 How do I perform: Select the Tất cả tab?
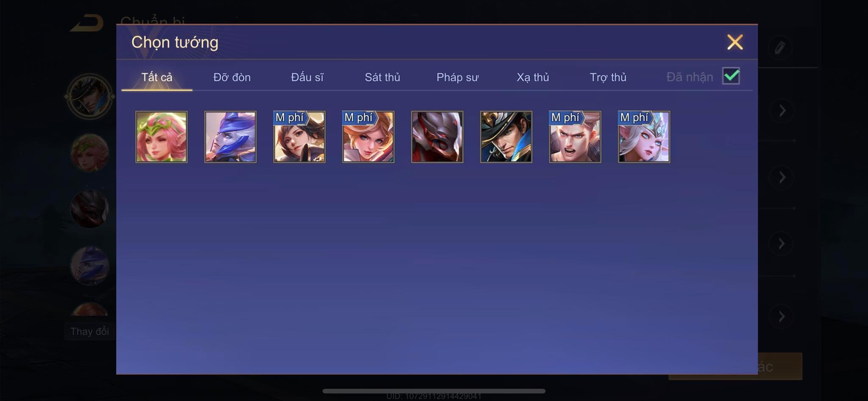tap(157, 77)
